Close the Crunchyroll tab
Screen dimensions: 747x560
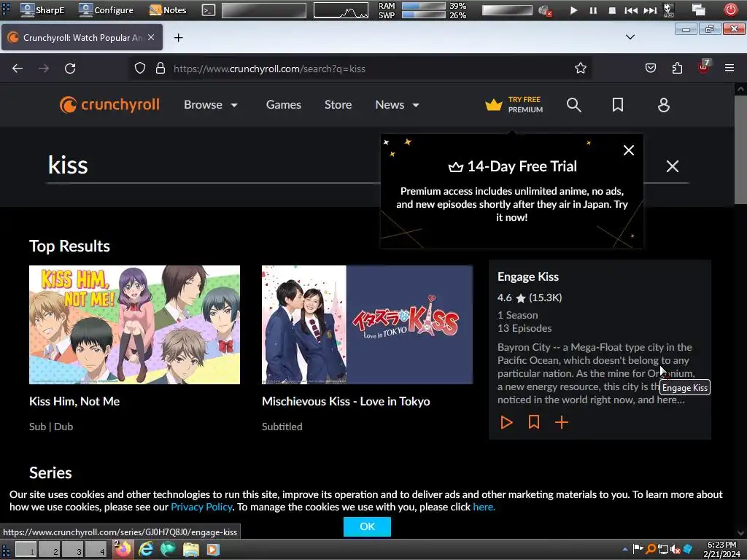coord(151,37)
